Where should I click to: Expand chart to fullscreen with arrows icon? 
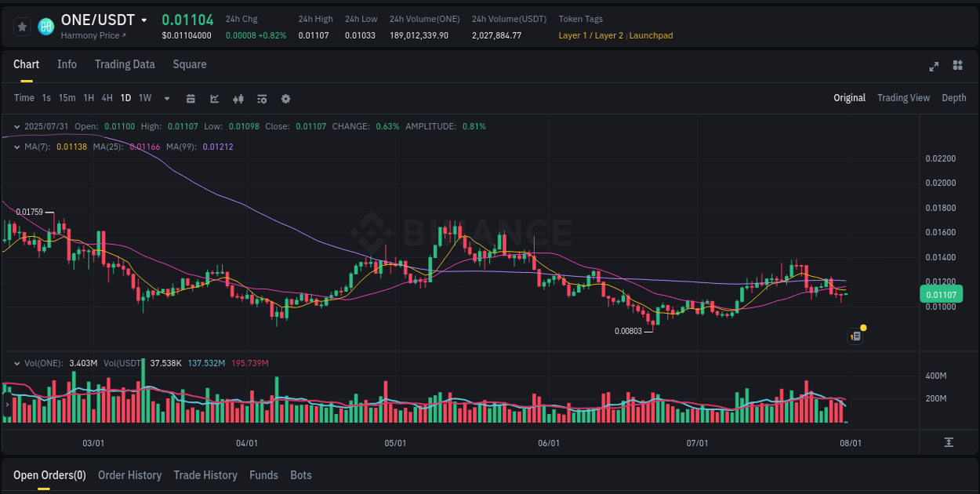click(934, 67)
